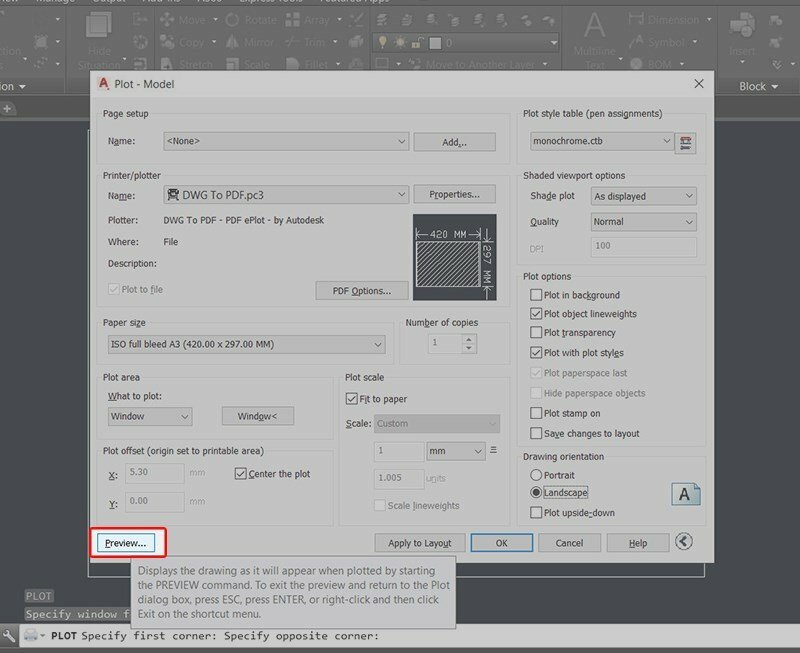Open the Edit plot style table icon
Image resolution: width=800 pixels, height=653 pixels.
point(686,142)
